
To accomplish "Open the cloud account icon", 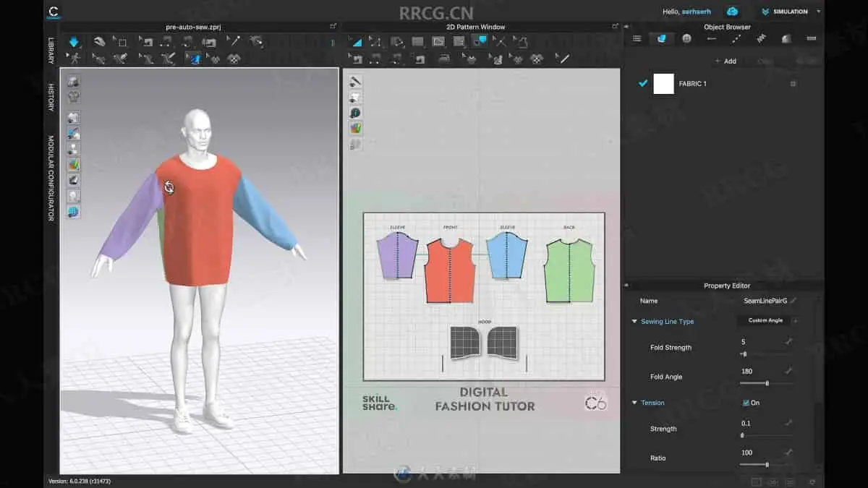I will coord(733,12).
